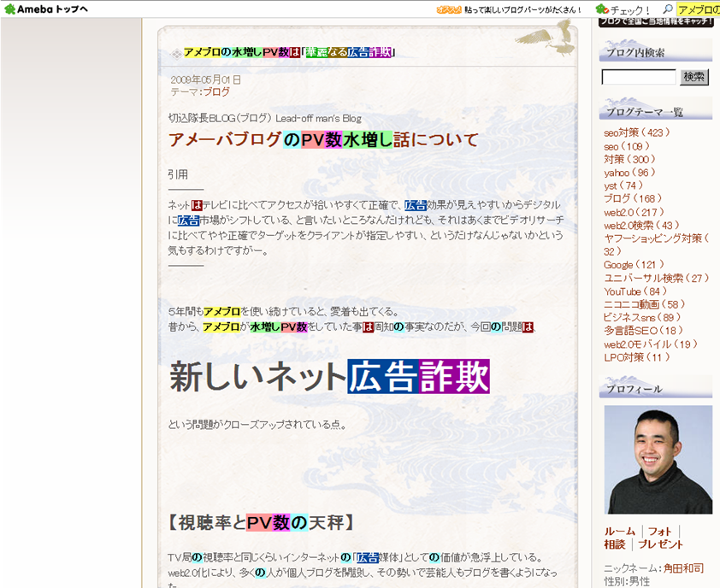Click the ブログテーマ一覧 section header
The image size is (720, 588).
[x=656, y=109]
